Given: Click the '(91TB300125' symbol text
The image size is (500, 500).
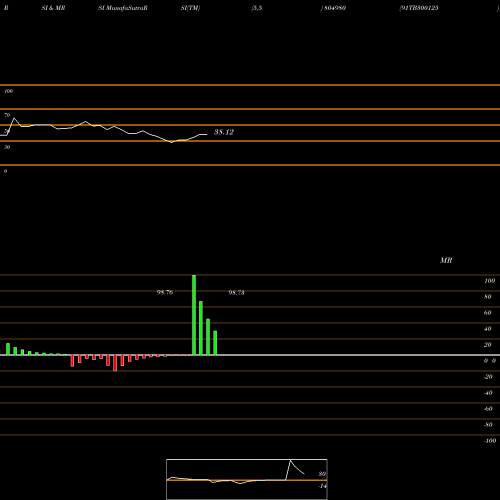Looking at the screenshot, I should [419, 8].
